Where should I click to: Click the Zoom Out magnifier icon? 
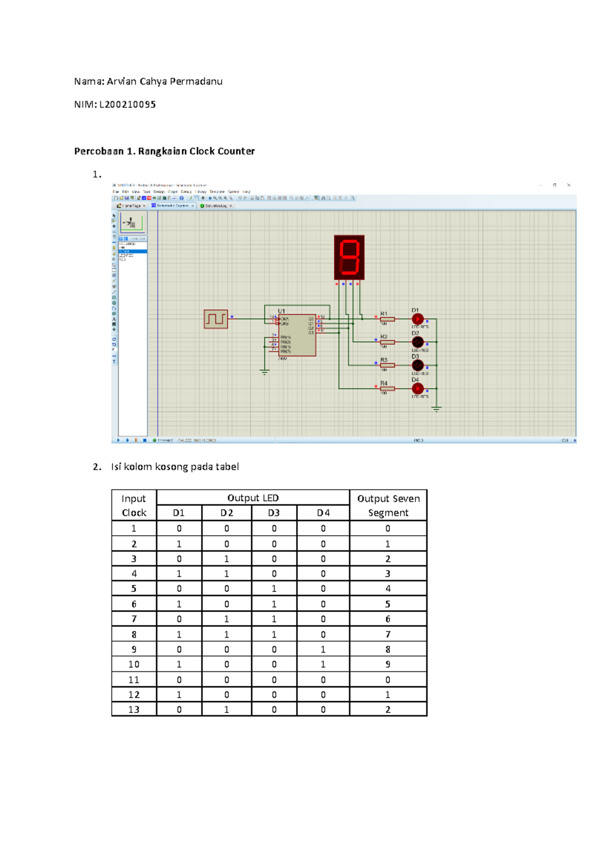(x=220, y=198)
